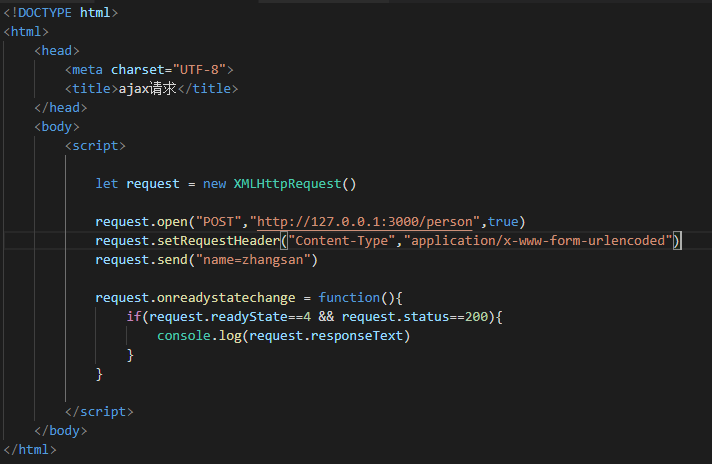Click the closing script tag
This screenshot has height=464, width=712.
pos(99,412)
